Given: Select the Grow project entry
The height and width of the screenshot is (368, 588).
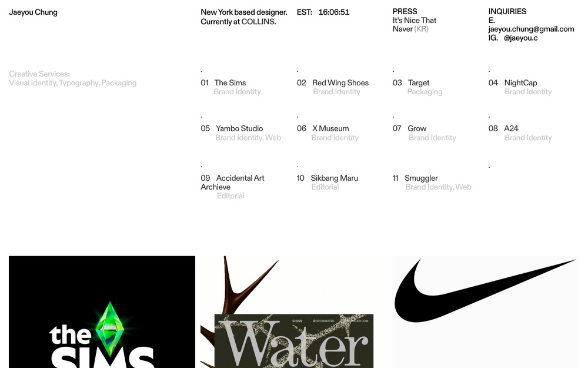Looking at the screenshot, I should (x=417, y=129).
